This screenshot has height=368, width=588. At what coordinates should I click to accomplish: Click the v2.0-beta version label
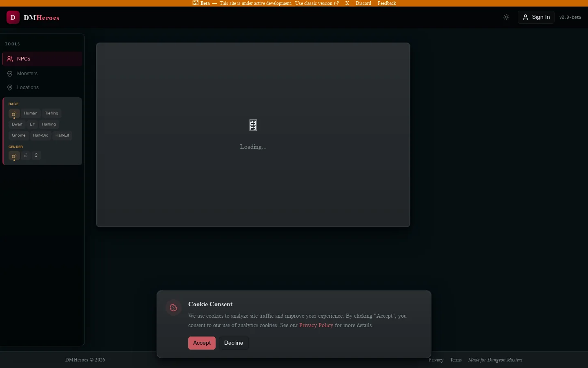tap(570, 17)
